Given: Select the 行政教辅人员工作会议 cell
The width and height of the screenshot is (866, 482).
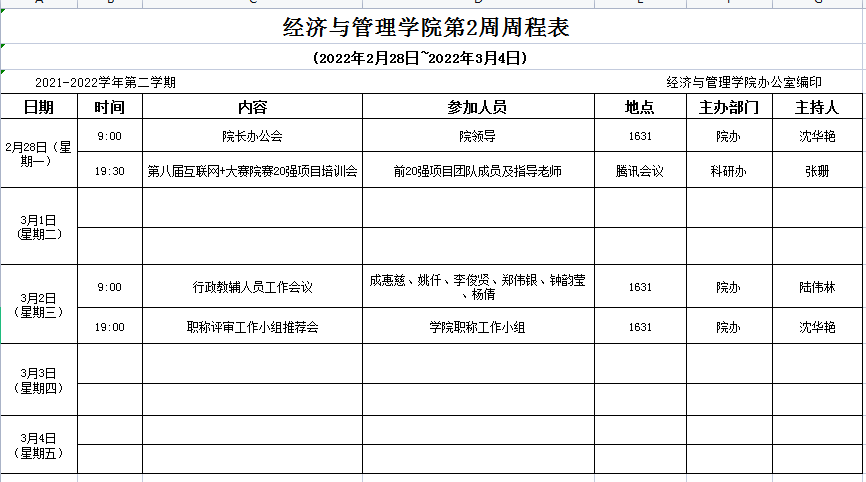Looking at the screenshot, I should (x=252, y=288).
